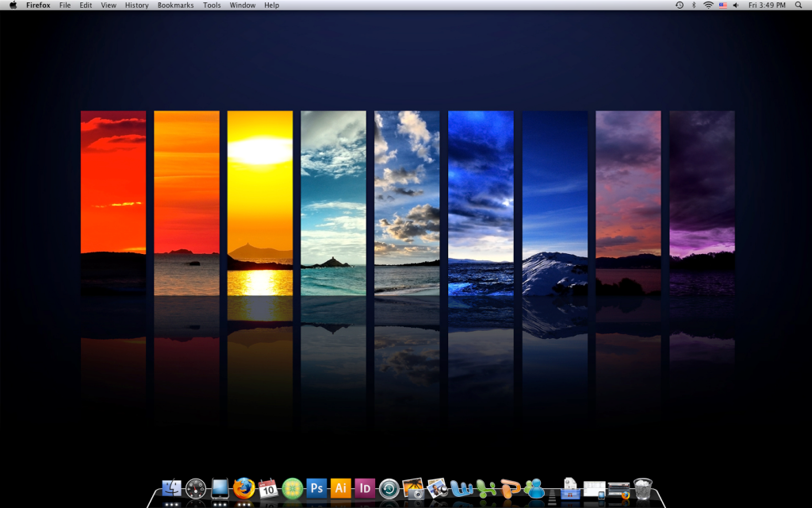Open Adobe InDesign dock icon
Screen dimensions: 812x508
click(x=365, y=488)
